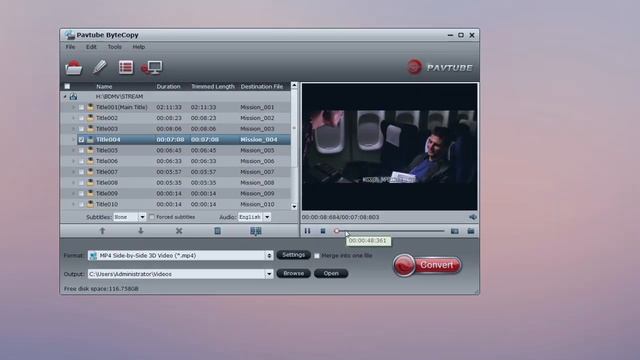The image size is (640, 360).
Task: Check the Title005 checkbox
Action: click(81, 150)
